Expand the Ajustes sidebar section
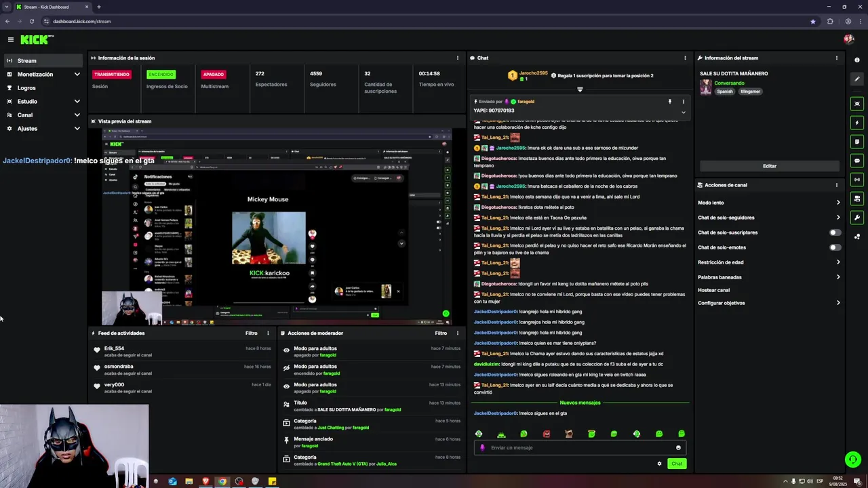 click(77, 129)
